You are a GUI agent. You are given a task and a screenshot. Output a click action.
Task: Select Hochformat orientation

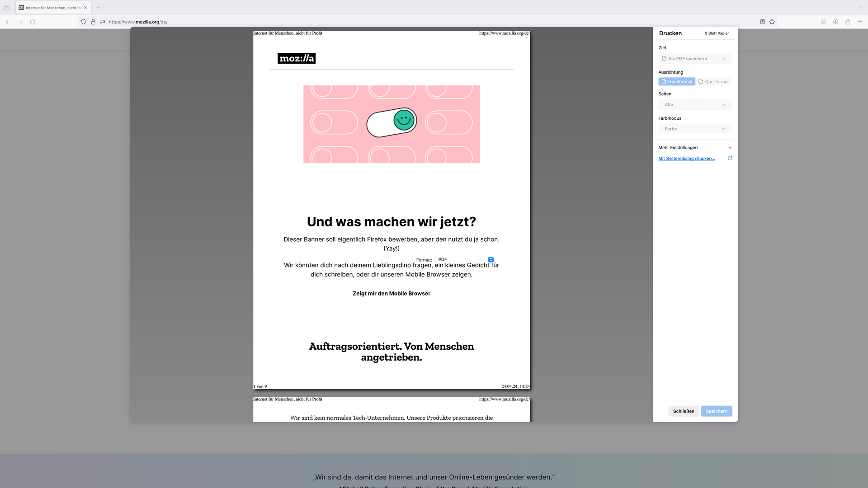tap(677, 82)
